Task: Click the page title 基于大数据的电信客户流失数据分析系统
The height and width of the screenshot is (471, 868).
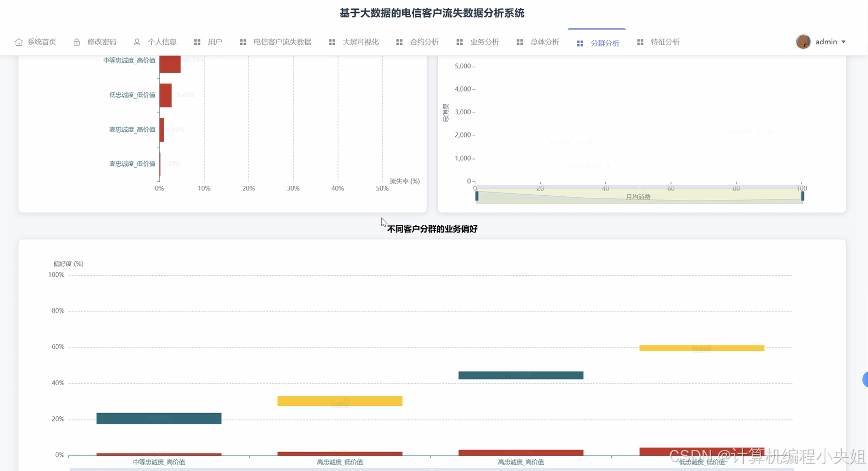Action: point(432,13)
